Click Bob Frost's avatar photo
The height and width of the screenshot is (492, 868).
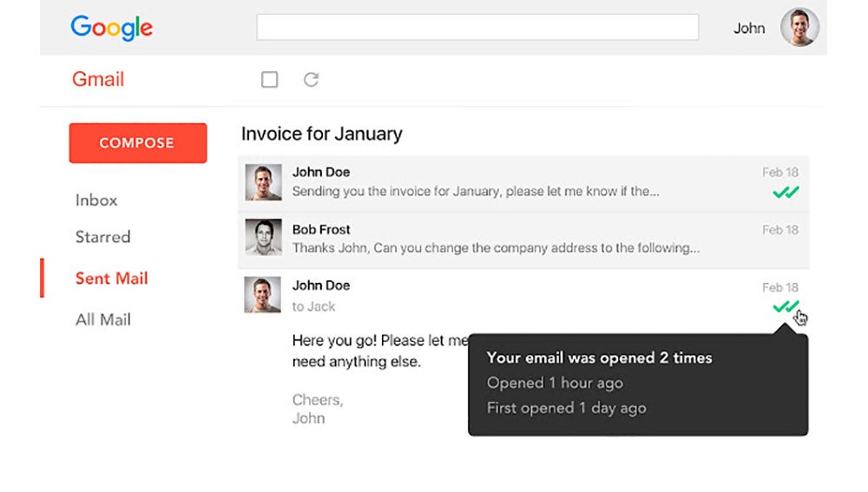coord(264,237)
